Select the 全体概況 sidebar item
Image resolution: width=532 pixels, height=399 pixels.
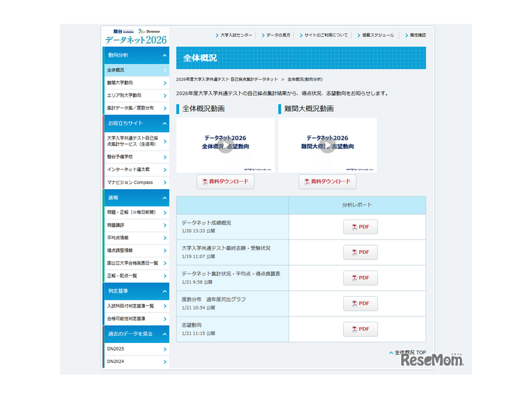pos(135,71)
